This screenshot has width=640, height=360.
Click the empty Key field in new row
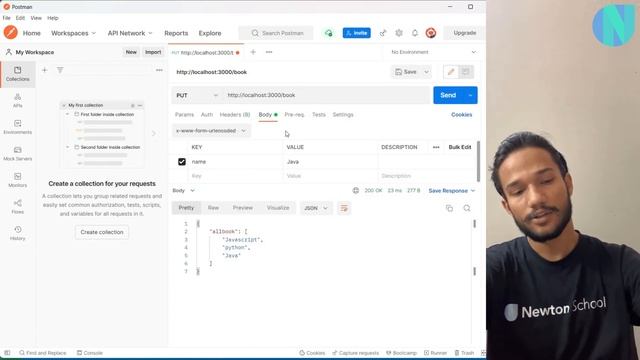(x=235, y=176)
